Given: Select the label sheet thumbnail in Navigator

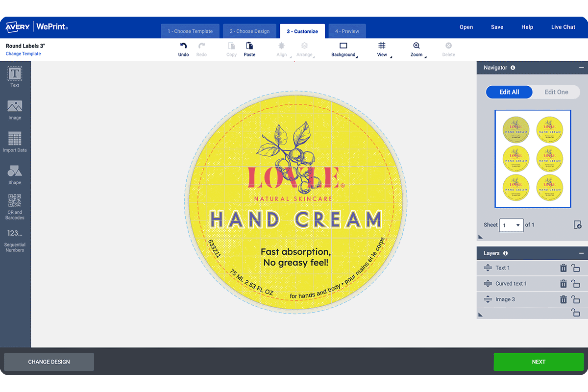Looking at the screenshot, I should [x=533, y=158].
